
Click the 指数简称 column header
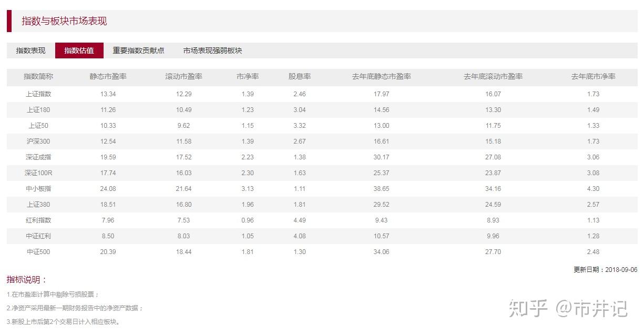(38, 76)
